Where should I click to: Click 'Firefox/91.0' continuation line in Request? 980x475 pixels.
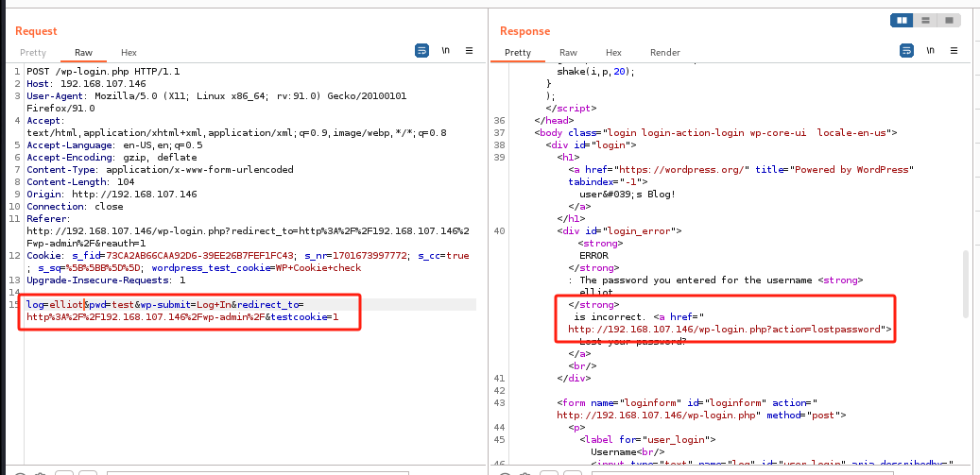pos(60,108)
